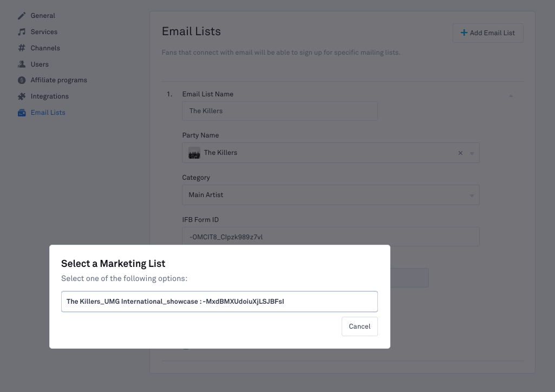Click the Party Name label
555x392 pixels.
click(x=200, y=135)
